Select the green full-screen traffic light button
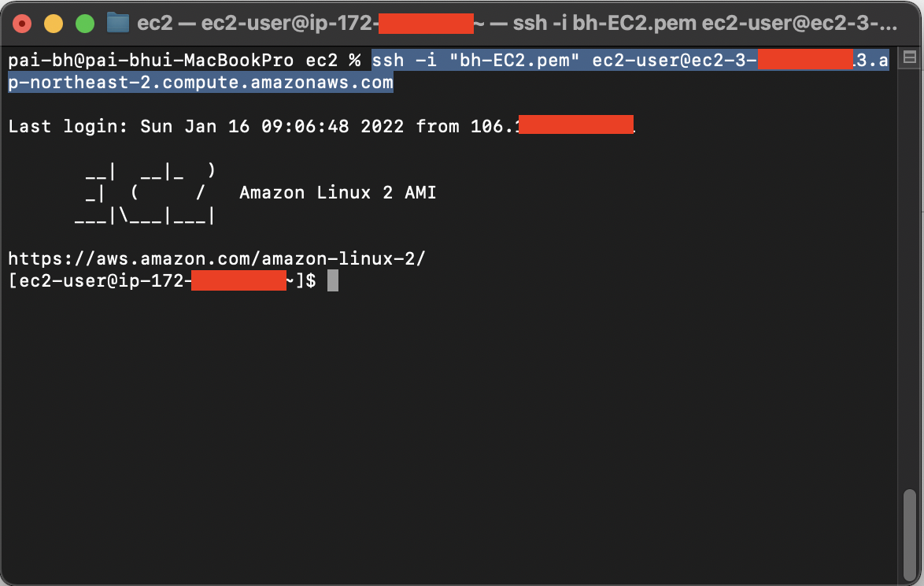The image size is (924, 586). coord(84,23)
